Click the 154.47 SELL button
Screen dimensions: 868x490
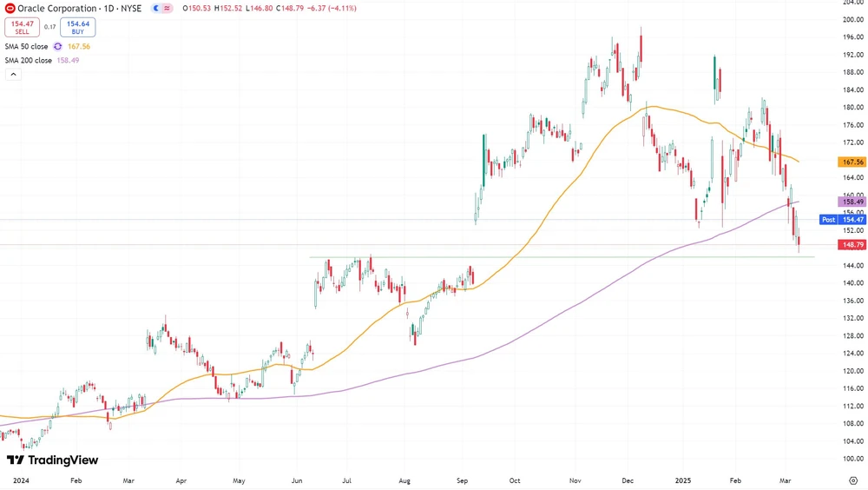(23, 27)
